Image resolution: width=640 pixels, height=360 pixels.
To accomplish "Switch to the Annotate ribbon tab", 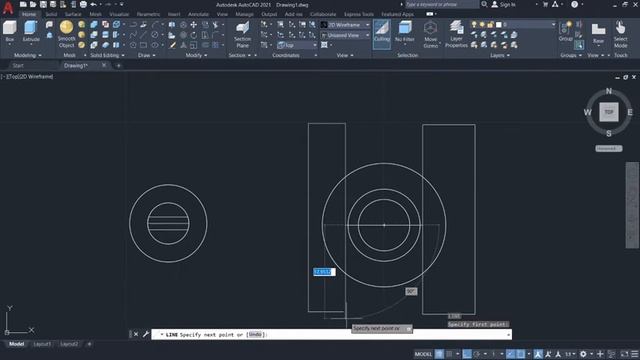I will [x=198, y=14].
